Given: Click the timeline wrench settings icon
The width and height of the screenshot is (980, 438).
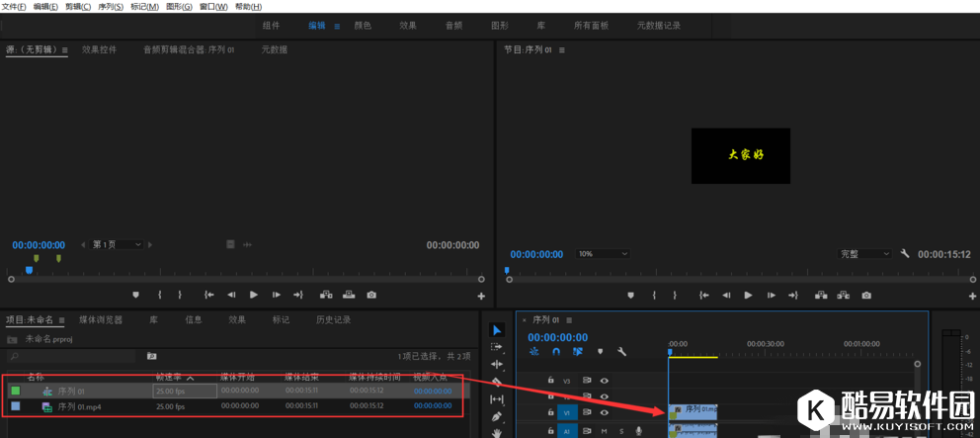Looking at the screenshot, I should click(622, 351).
